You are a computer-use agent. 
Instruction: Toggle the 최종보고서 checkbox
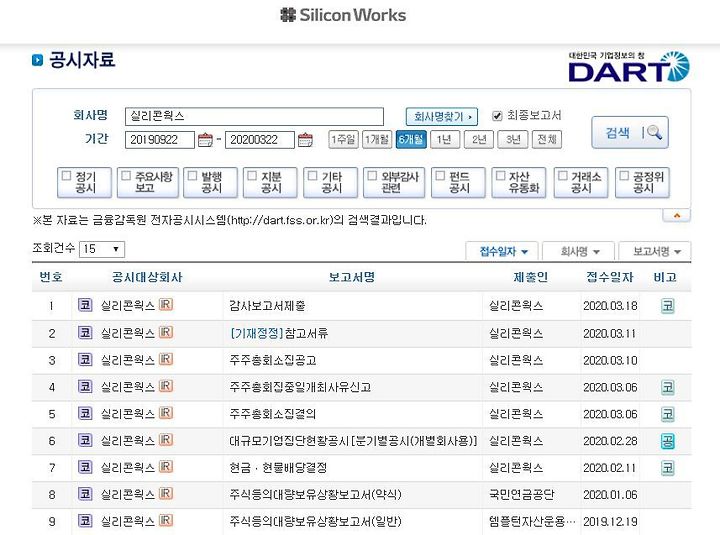tap(497, 116)
